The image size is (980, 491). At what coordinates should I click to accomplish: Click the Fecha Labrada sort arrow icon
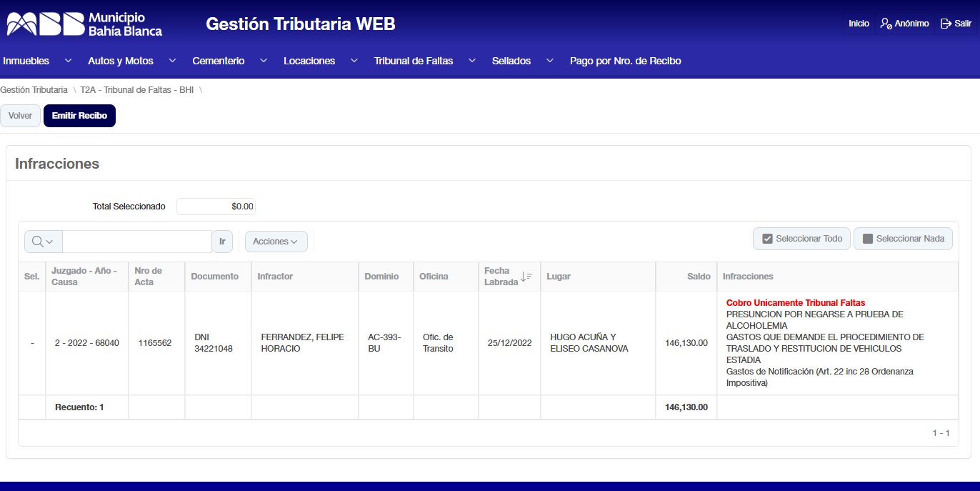pyautogui.click(x=526, y=277)
